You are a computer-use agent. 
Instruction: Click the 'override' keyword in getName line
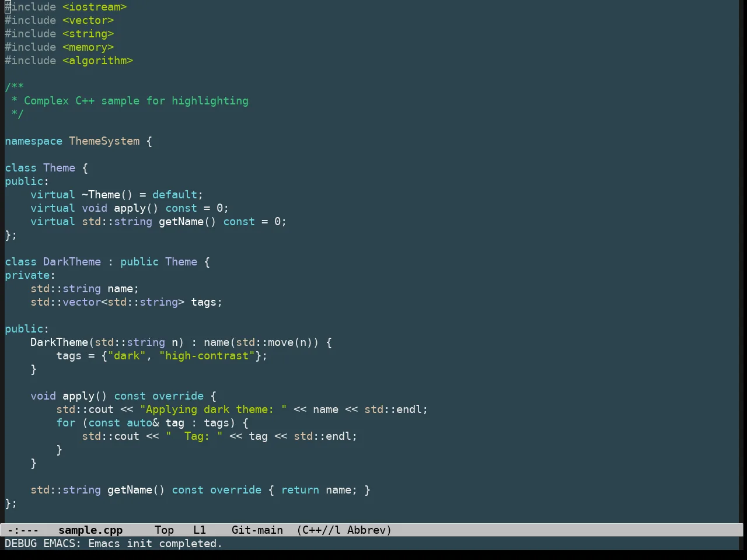click(x=236, y=490)
